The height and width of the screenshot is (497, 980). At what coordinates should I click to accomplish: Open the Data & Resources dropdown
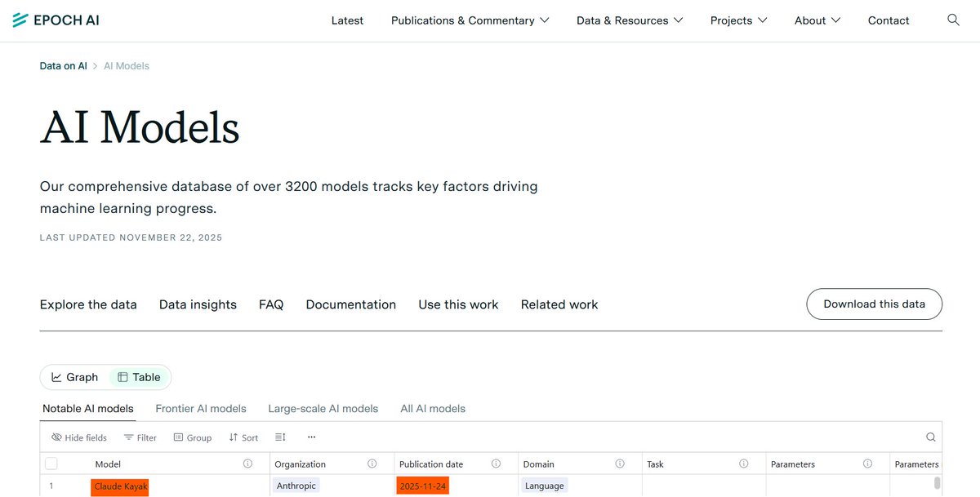tap(629, 20)
